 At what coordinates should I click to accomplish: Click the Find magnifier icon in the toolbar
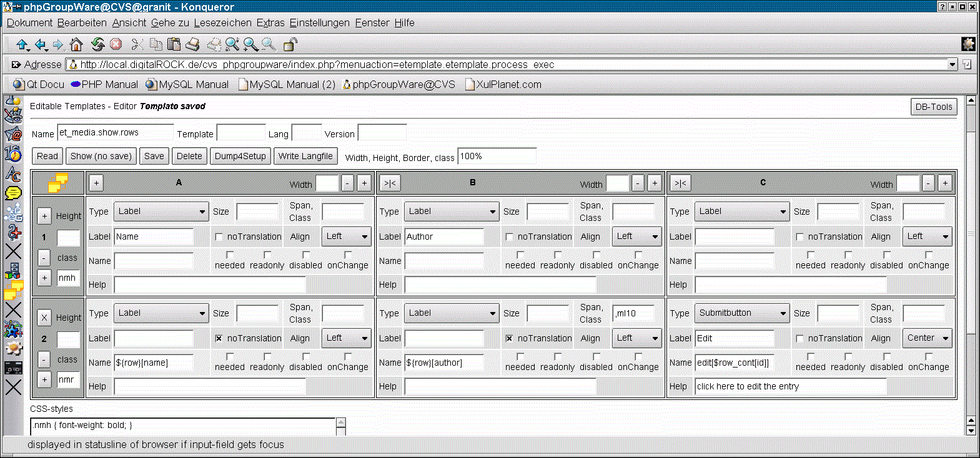coord(232,44)
